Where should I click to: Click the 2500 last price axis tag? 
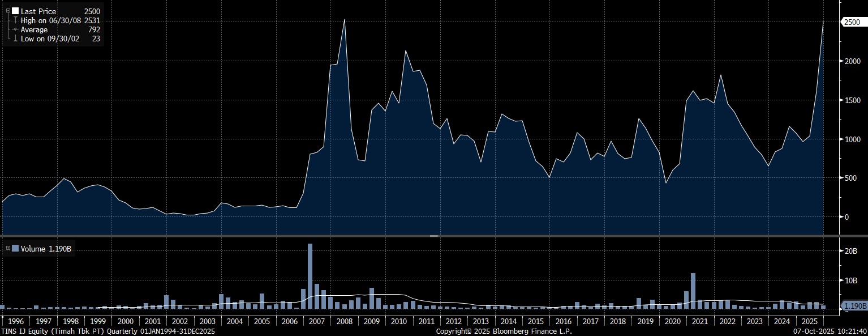[x=852, y=22]
